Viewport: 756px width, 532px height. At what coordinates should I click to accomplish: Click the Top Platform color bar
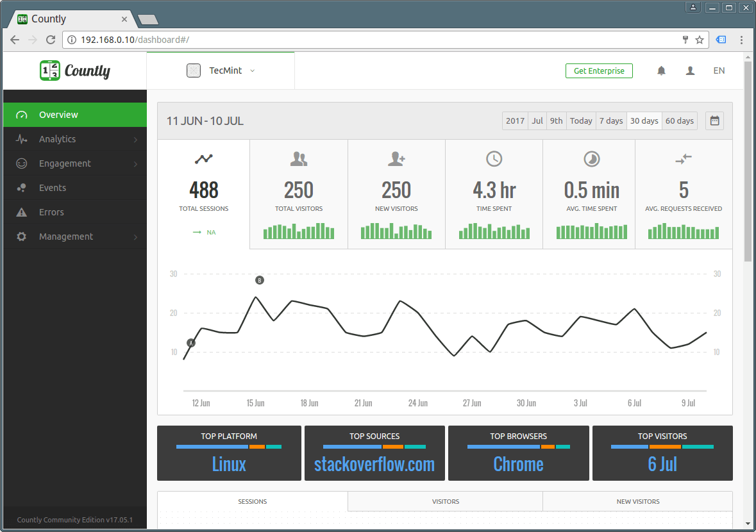coord(229,447)
